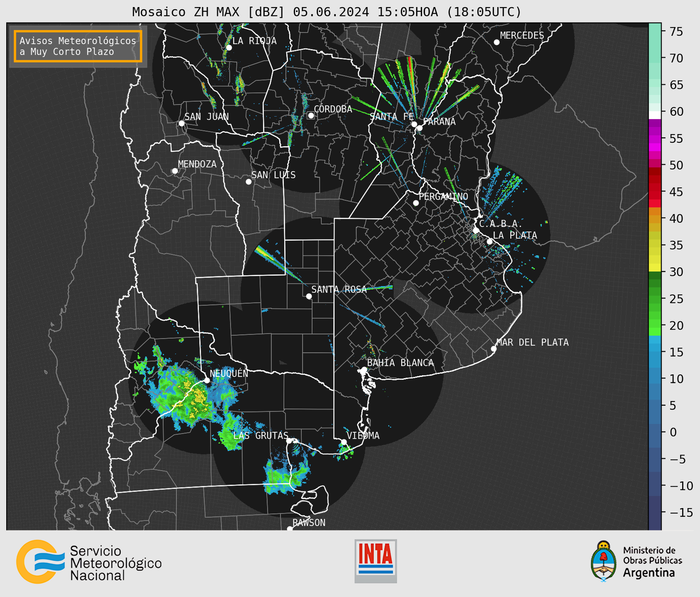Screen dimensions: 700x597
Task: Click the BAHÍA BLANCA label
Action: (400, 363)
